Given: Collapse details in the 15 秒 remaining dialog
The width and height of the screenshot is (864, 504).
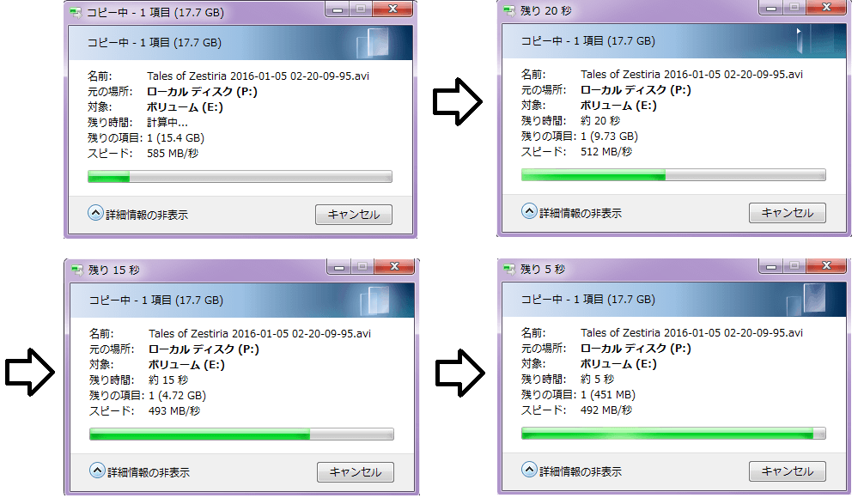Looking at the screenshot, I should pos(139,471).
